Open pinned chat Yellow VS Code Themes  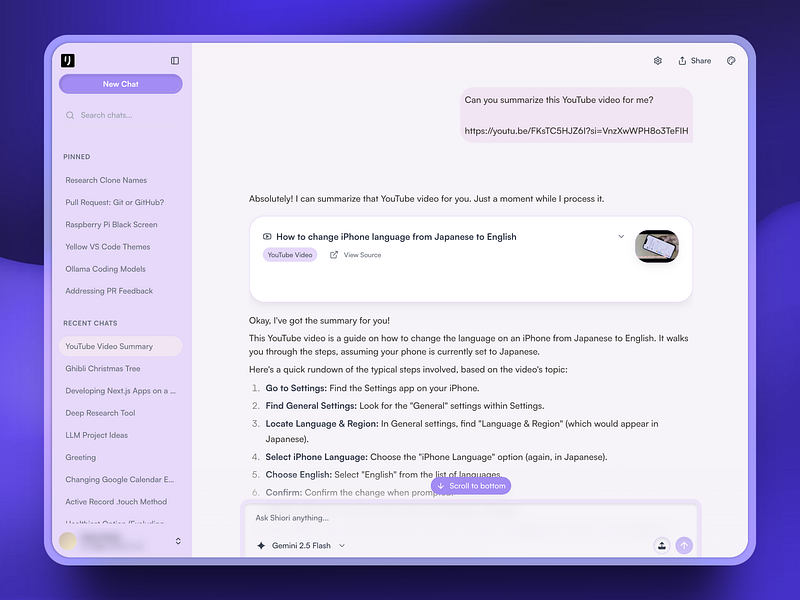coord(108,246)
